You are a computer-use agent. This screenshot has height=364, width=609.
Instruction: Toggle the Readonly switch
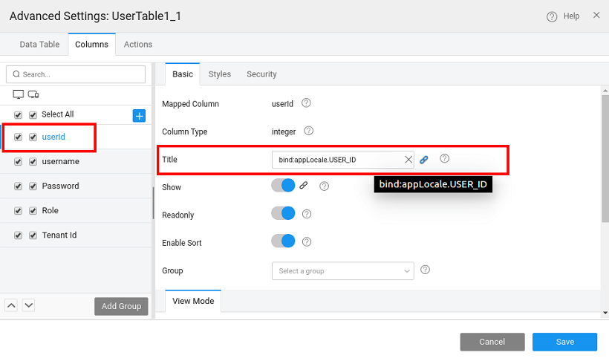coord(284,214)
